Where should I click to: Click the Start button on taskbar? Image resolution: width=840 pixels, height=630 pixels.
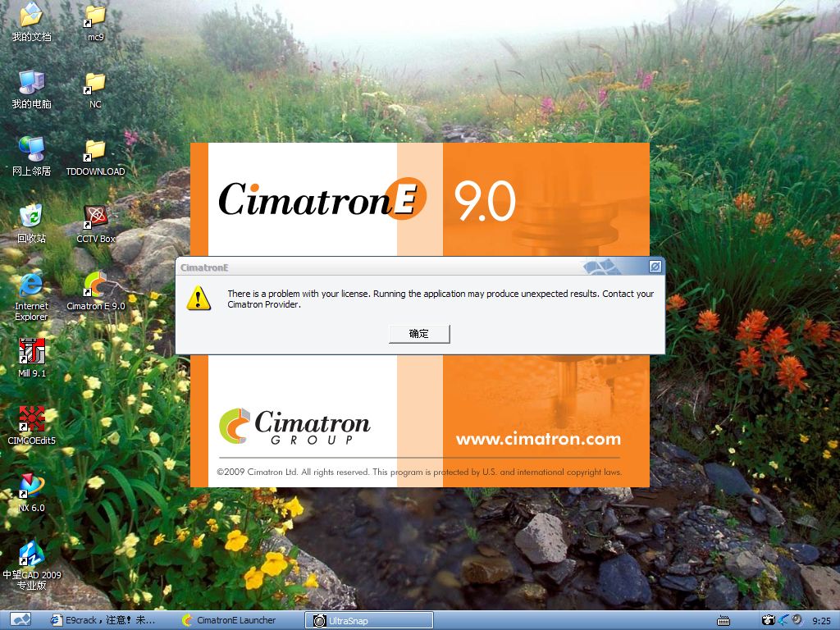click(x=21, y=620)
